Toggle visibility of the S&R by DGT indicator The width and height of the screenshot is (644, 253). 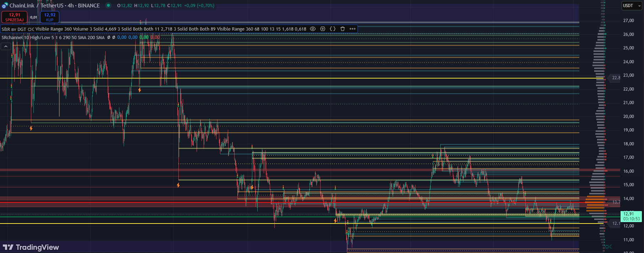coord(313,29)
